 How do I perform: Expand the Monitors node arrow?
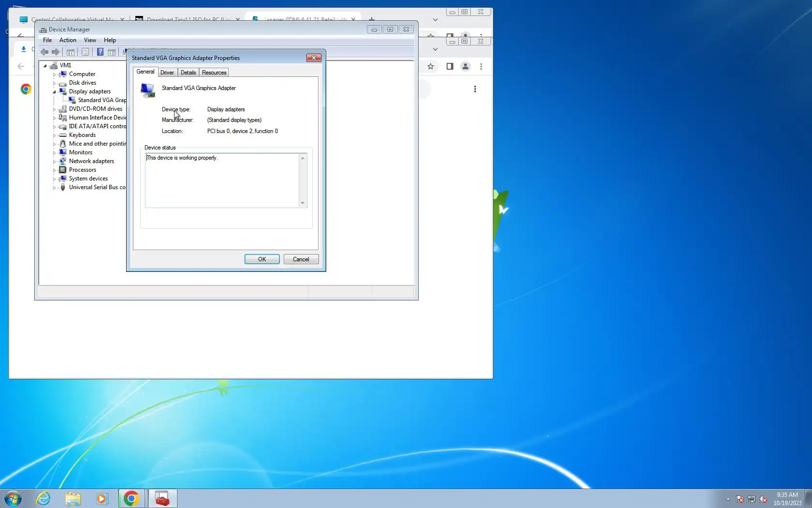tap(54, 153)
